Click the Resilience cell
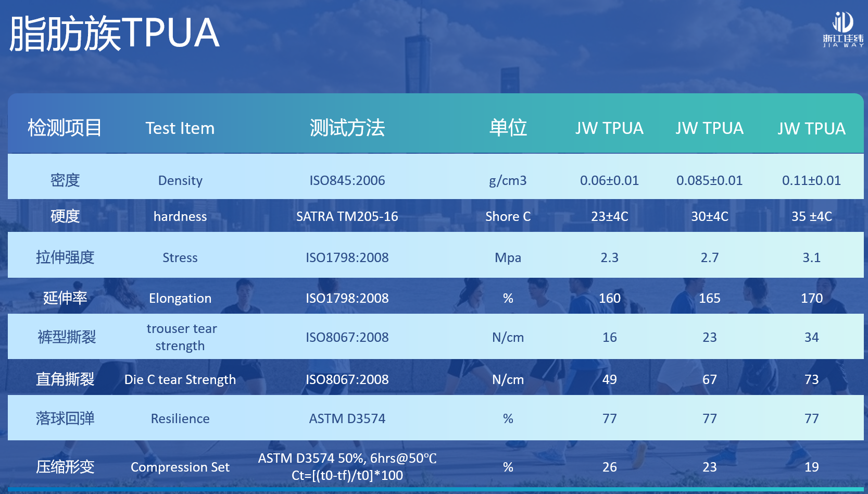Image resolution: width=868 pixels, height=494 pixels. [180, 418]
